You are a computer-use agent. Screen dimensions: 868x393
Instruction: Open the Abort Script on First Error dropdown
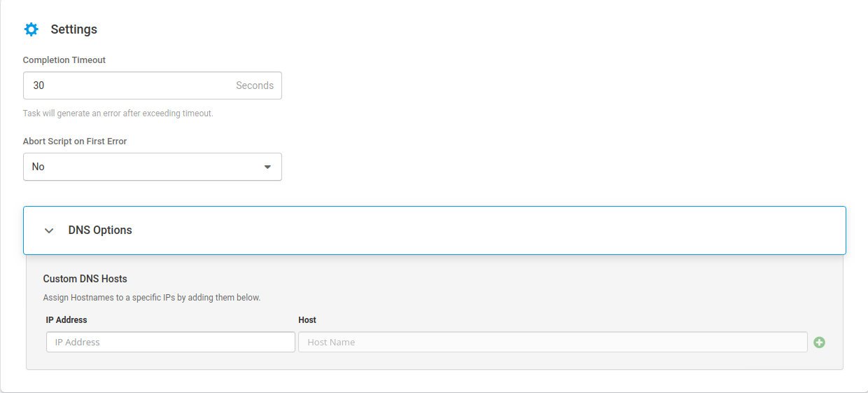pyautogui.click(x=152, y=167)
